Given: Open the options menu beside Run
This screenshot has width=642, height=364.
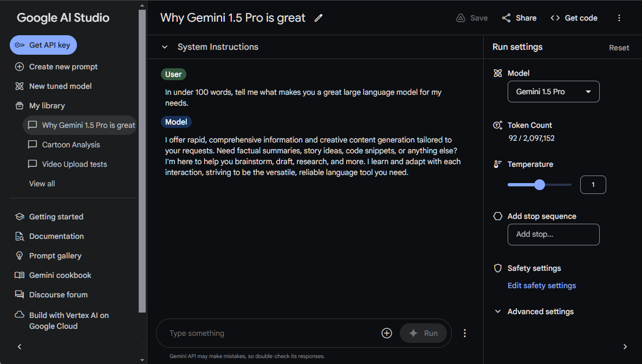Looking at the screenshot, I should [465, 333].
